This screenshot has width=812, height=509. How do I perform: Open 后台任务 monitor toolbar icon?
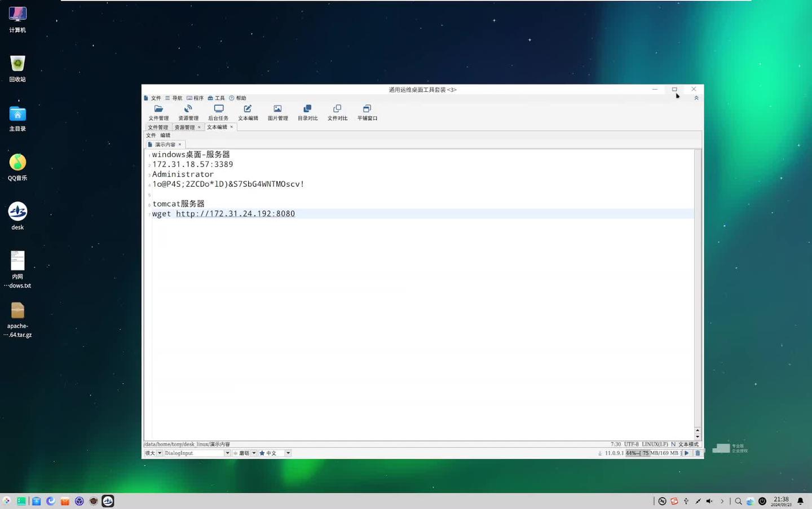pos(218,112)
